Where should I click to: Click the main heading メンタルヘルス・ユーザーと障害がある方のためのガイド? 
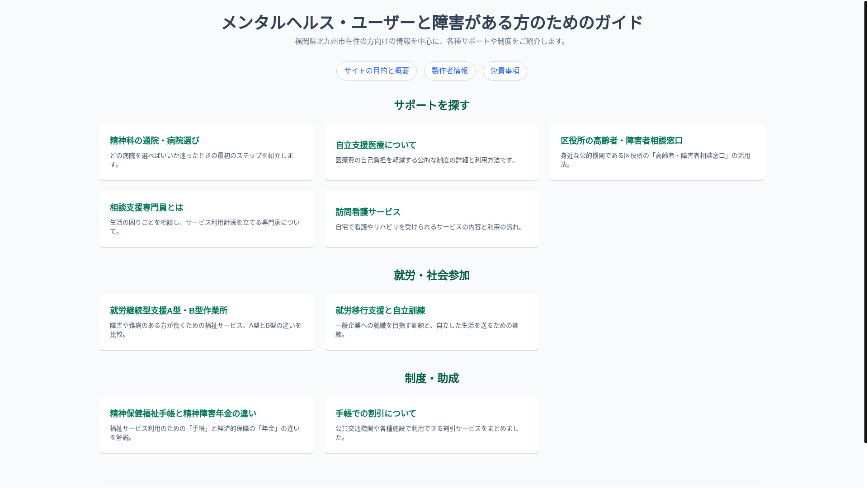tap(432, 22)
